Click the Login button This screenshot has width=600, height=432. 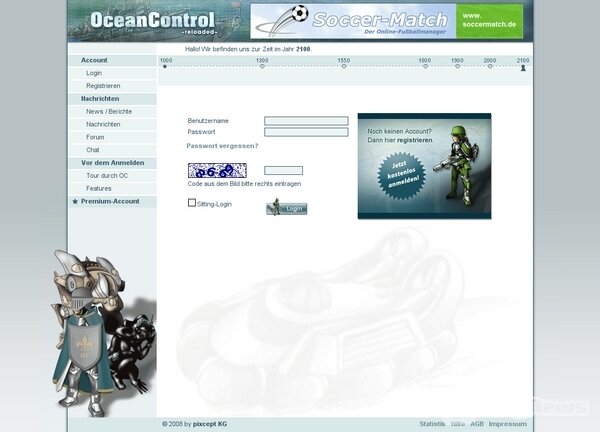(287, 208)
